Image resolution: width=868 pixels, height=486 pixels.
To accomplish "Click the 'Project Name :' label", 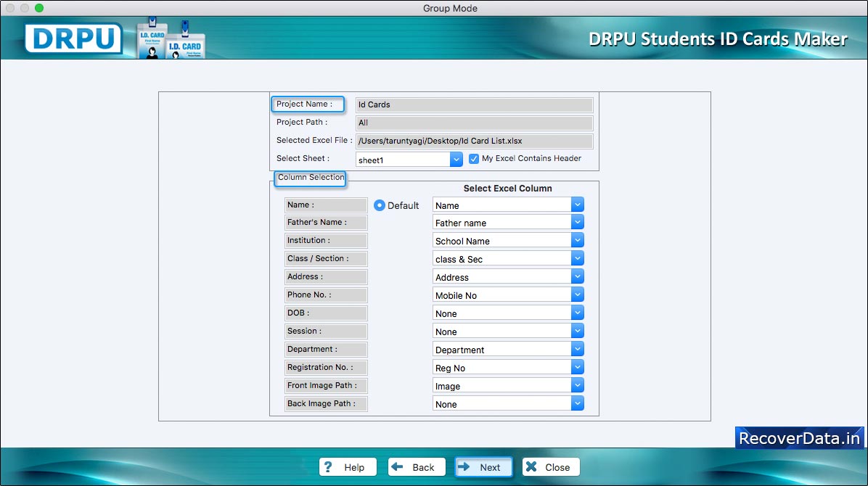I will (305, 104).
